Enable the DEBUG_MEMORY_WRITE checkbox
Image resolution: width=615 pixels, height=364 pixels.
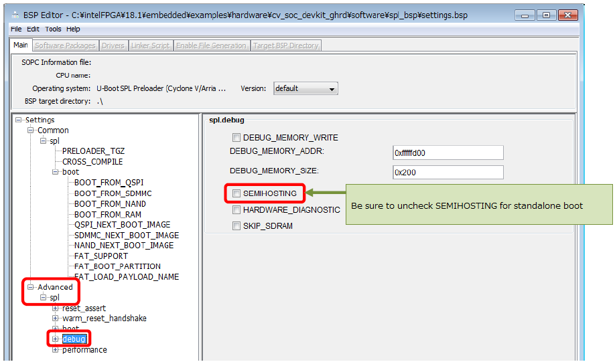coord(236,138)
